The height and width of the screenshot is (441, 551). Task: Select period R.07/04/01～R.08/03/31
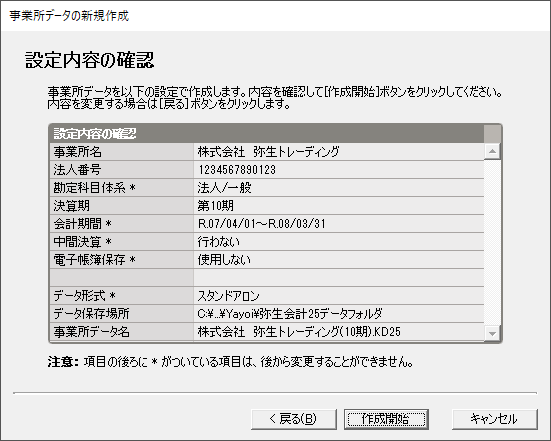[x=262, y=223]
